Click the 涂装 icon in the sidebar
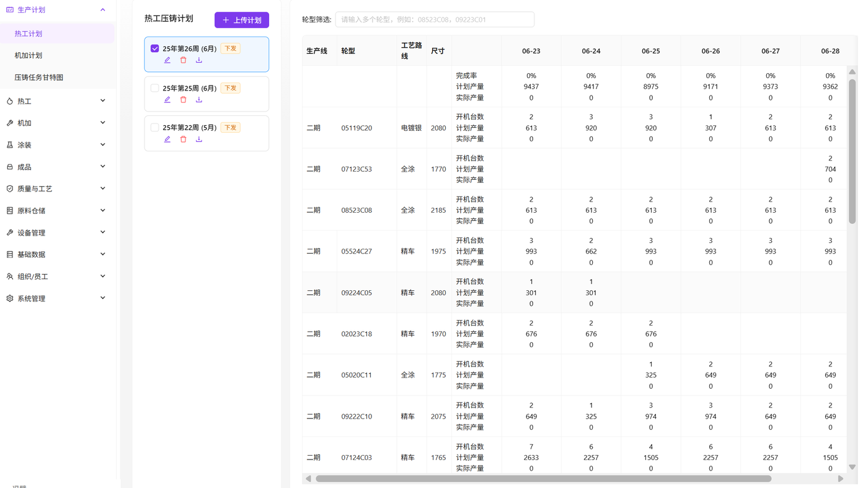868x488 pixels. [x=10, y=145]
